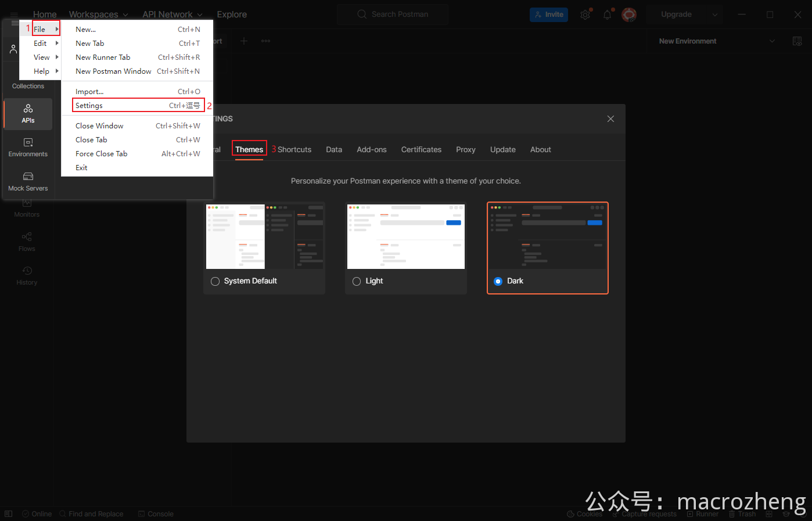Image resolution: width=812 pixels, height=521 pixels.
Task: Open the Runner from status bar
Action: 703,514
